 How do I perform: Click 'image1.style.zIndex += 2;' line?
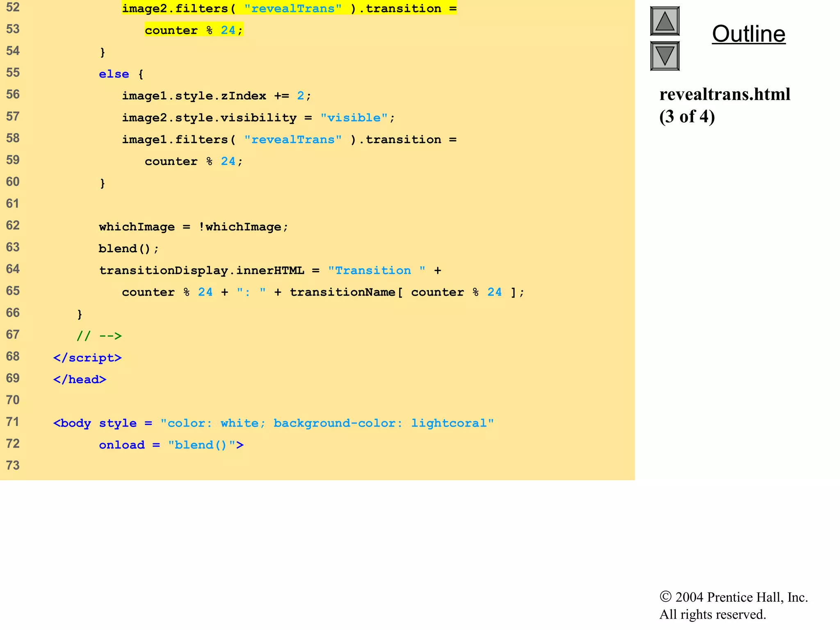click(217, 96)
